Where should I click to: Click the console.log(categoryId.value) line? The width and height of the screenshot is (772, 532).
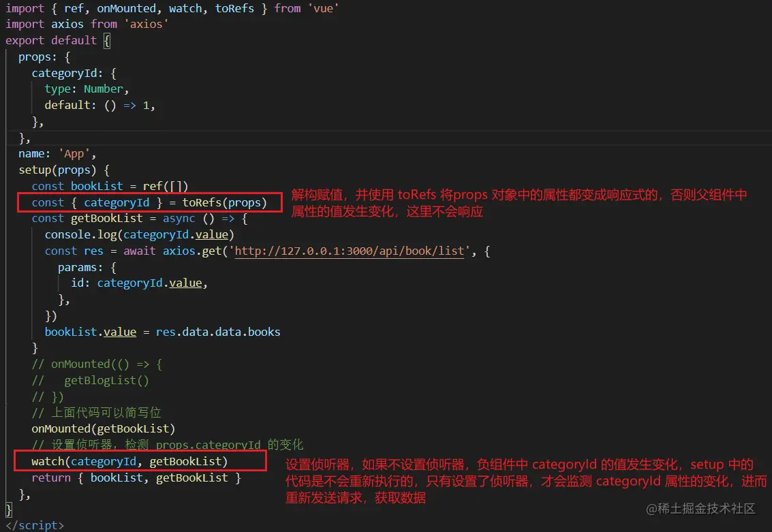click(139, 235)
